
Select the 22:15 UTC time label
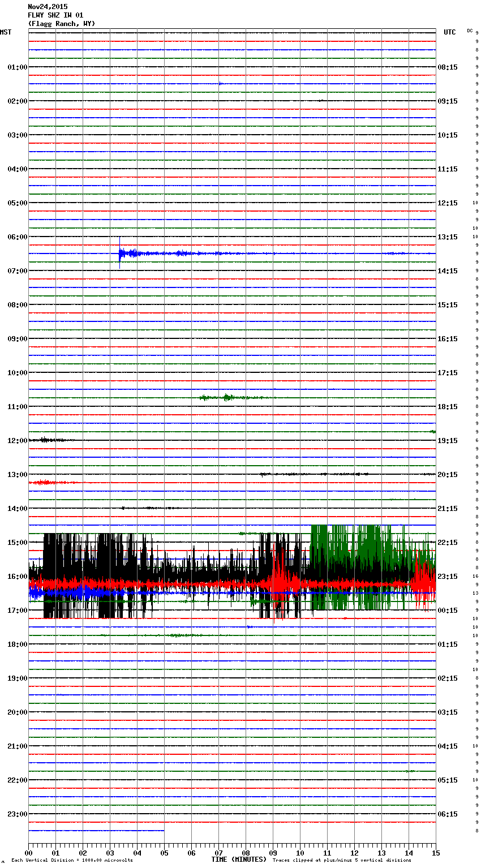coord(448,543)
